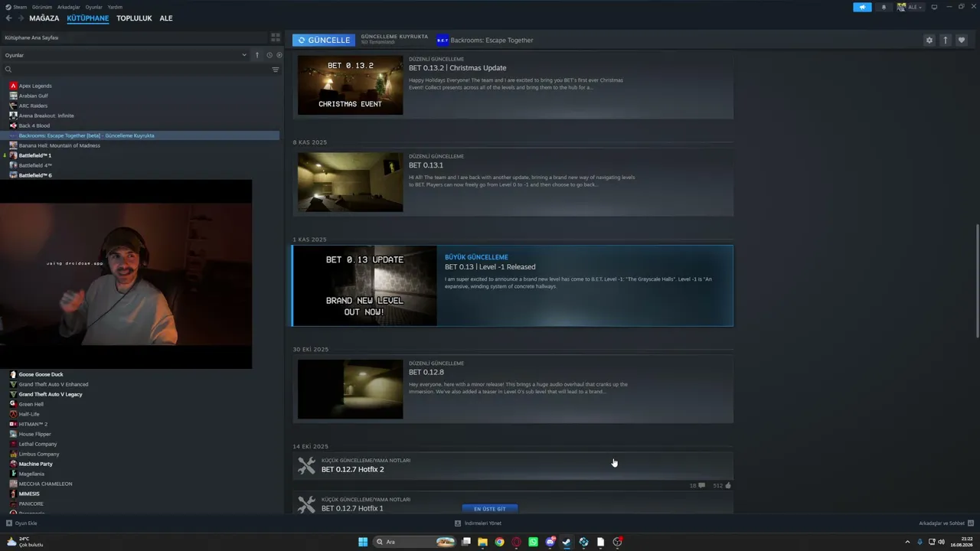
Task: Select Goose Goose Duck in the library
Action: click(41, 374)
